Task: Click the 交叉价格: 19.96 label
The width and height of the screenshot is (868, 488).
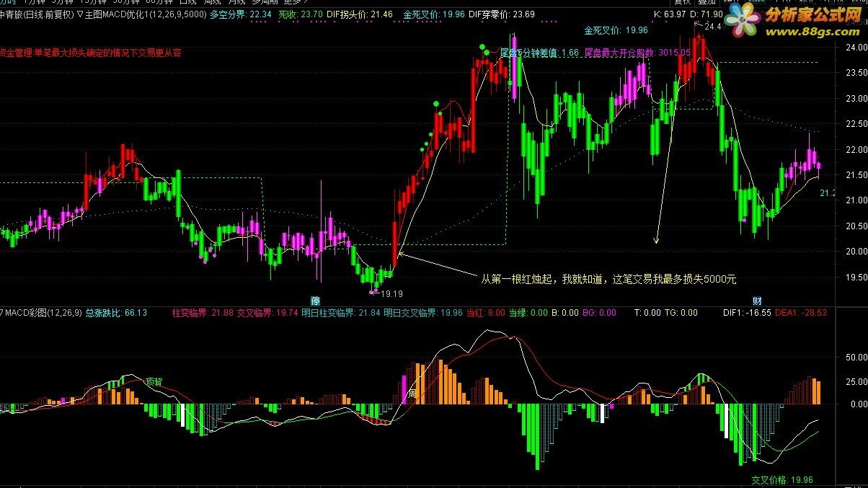Action: tap(782, 479)
